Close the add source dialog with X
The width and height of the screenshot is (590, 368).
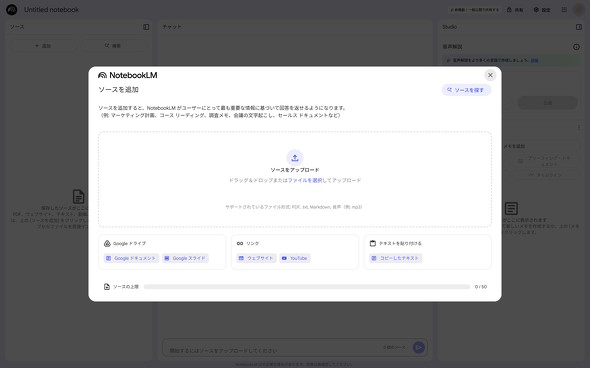coord(490,75)
